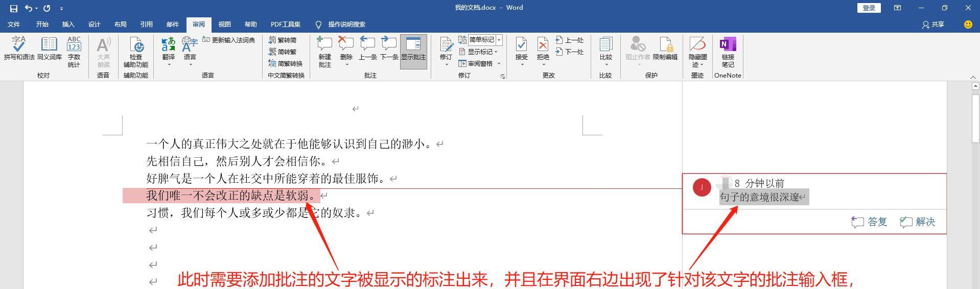Go to previous comment 上一条
980x289 pixels.
(x=367, y=49)
